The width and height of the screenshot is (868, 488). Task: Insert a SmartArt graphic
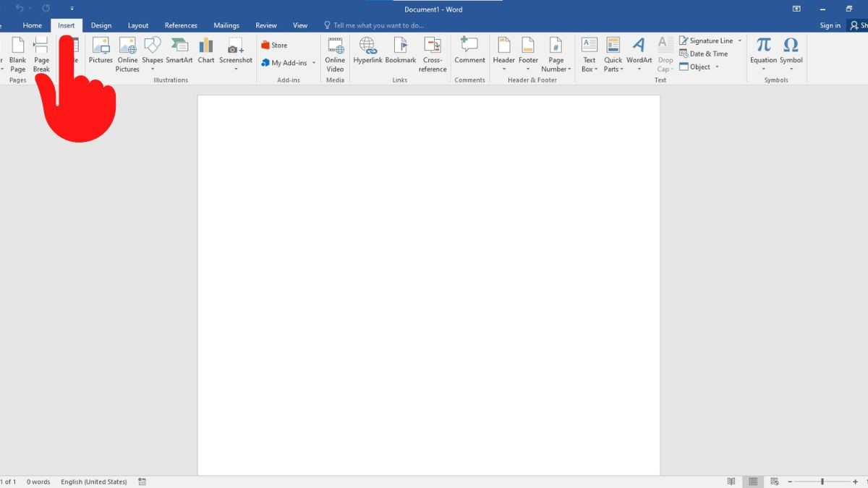tap(179, 51)
